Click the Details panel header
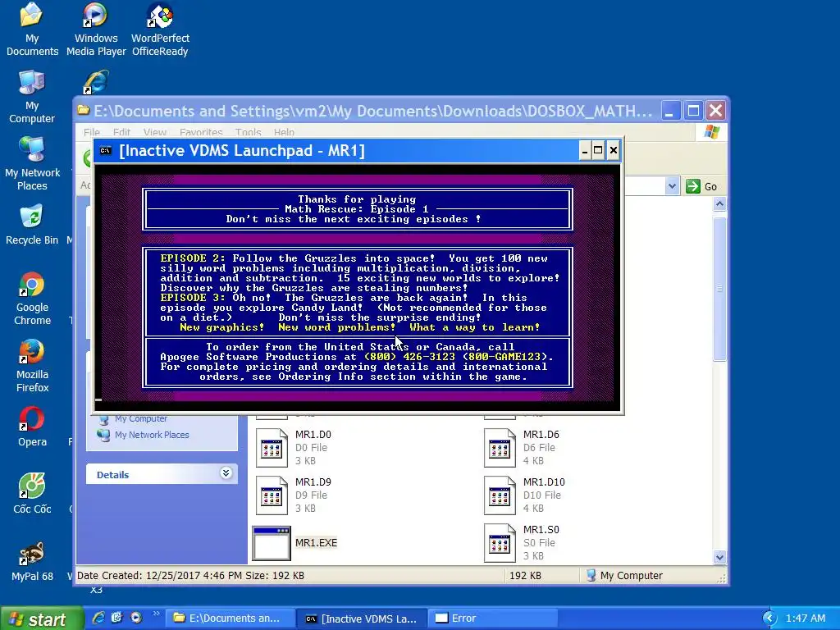The height and width of the screenshot is (630, 840). click(162, 475)
